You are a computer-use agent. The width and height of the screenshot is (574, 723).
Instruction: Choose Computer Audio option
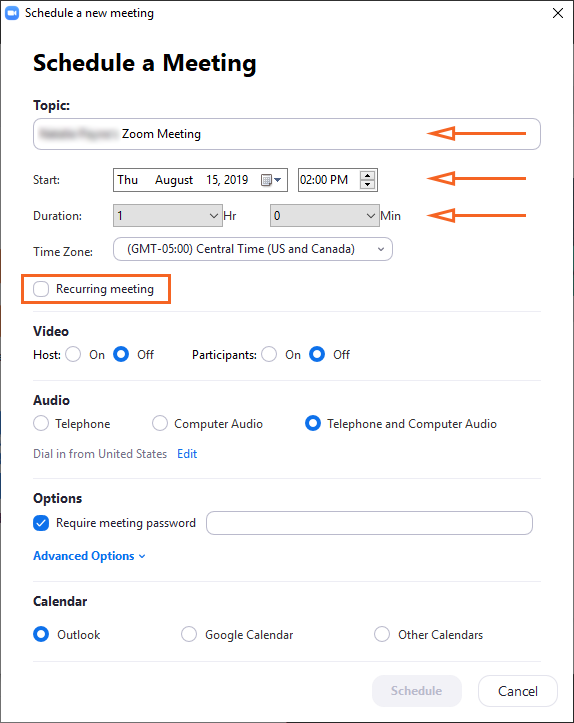click(160, 423)
